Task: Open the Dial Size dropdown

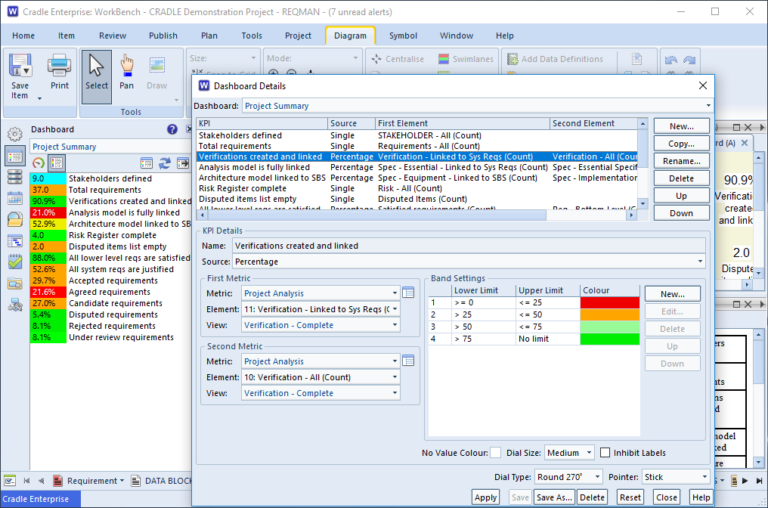Action: pyautogui.click(x=569, y=453)
